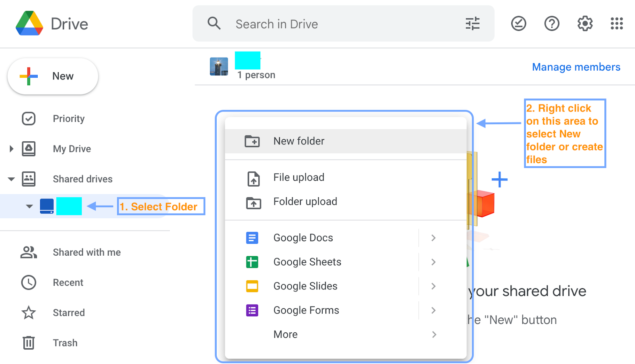
Task: Open Recent files list
Action: click(x=68, y=283)
